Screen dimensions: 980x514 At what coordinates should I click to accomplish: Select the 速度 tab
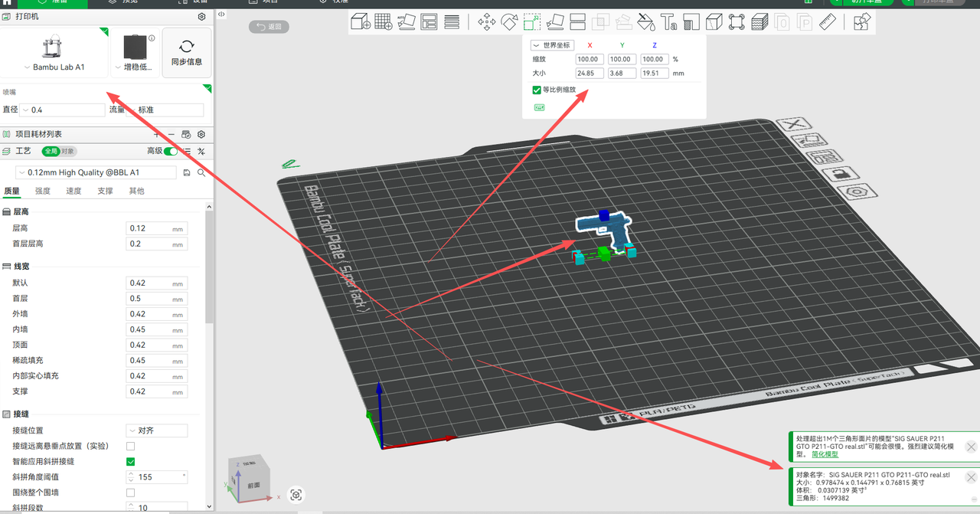click(73, 191)
